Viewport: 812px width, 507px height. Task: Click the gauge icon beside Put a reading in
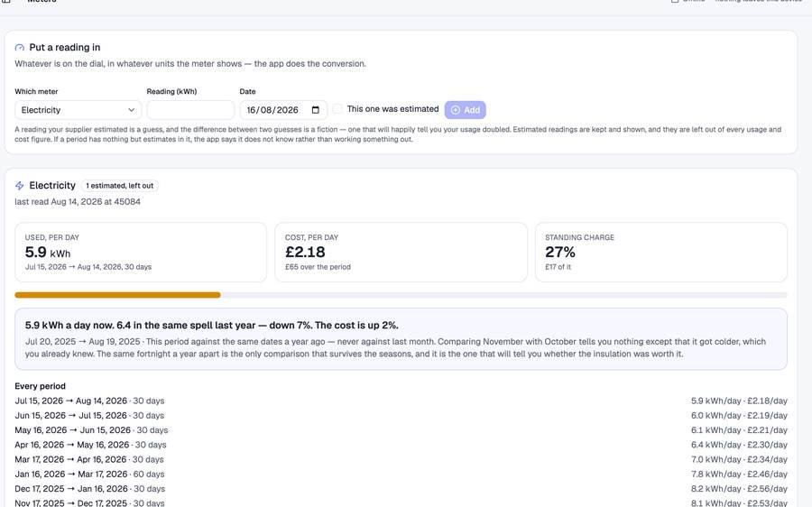click(20, 48)
